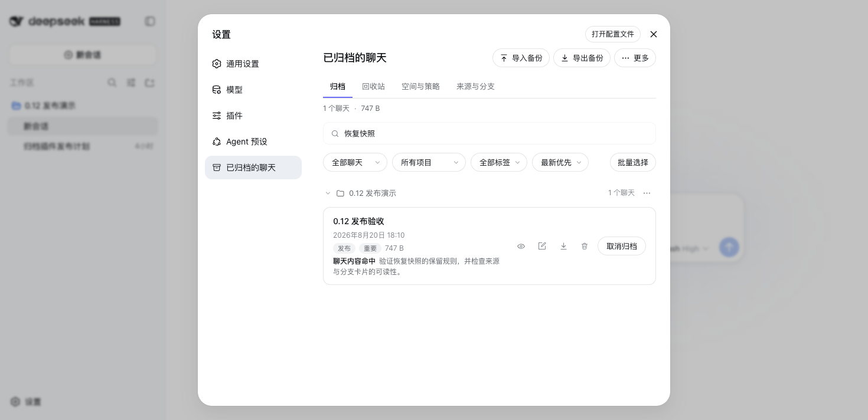Open 0.12 发布演示 project in background sidebar
The width and height of the screenshot is (868, 420).
83,106
